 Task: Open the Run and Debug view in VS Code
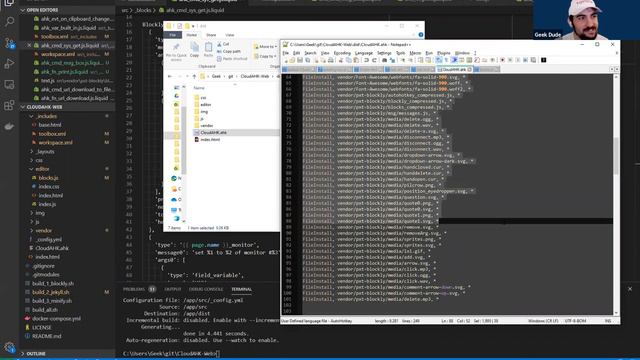(x=9, y=64)
